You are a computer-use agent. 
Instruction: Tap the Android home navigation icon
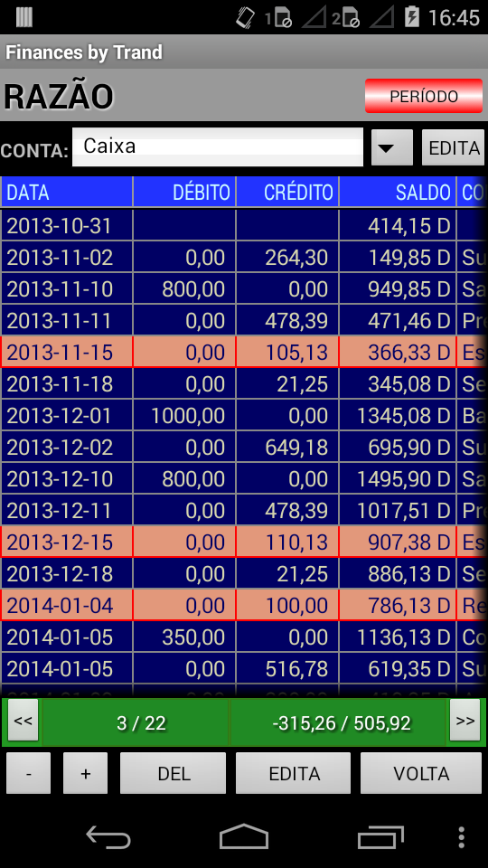coord(243,835)
